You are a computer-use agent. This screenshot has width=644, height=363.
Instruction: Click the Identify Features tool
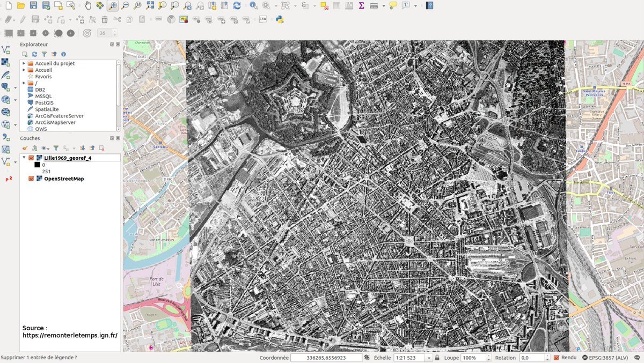253,6
